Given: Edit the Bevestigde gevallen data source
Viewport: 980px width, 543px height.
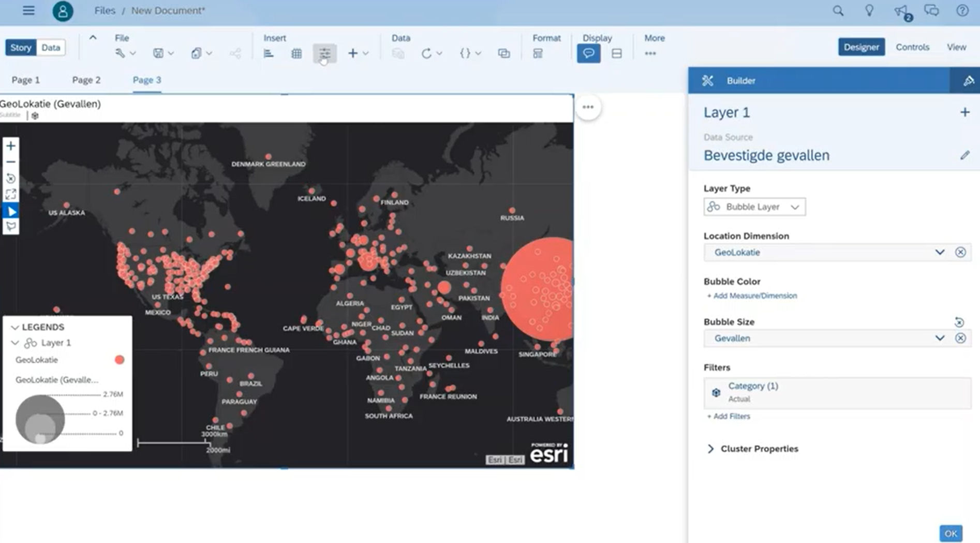Looking at the screenshot, I should 964,155.
